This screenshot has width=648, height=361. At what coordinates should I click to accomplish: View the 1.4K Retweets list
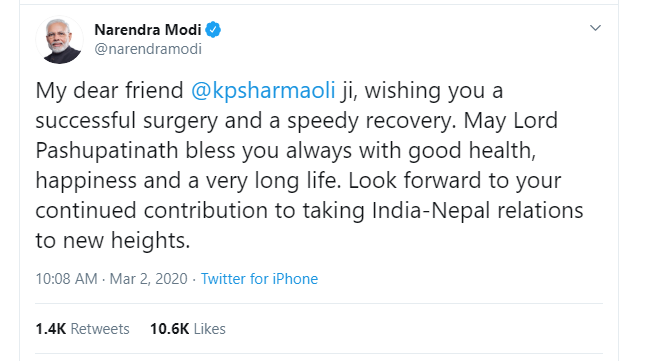(82, 329)
